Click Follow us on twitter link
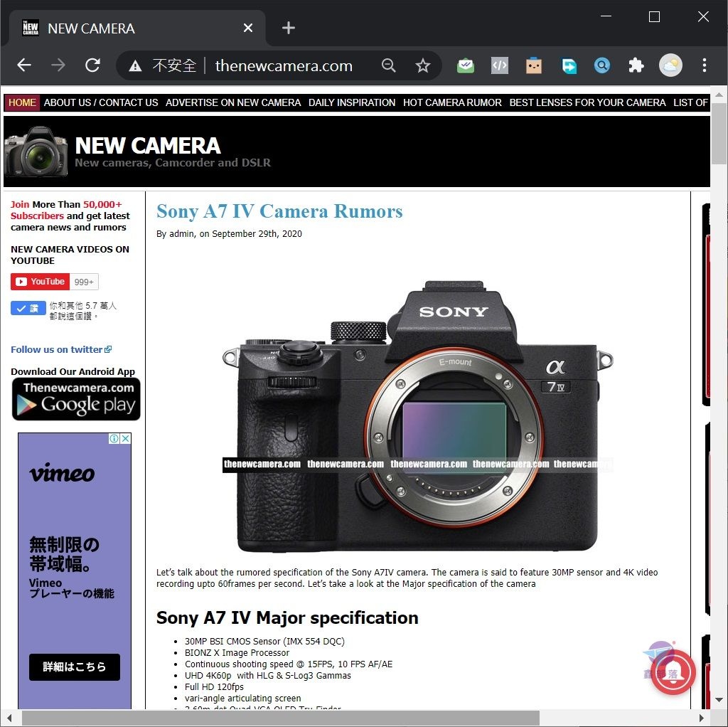This screenshot has width=728, height=727. (61, 349)
